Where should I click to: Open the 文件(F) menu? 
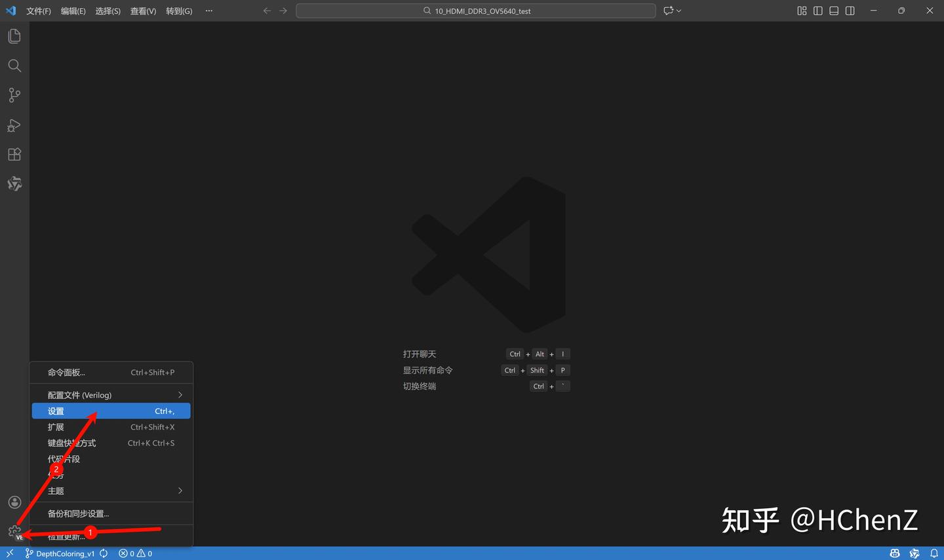tap(39, 11)
